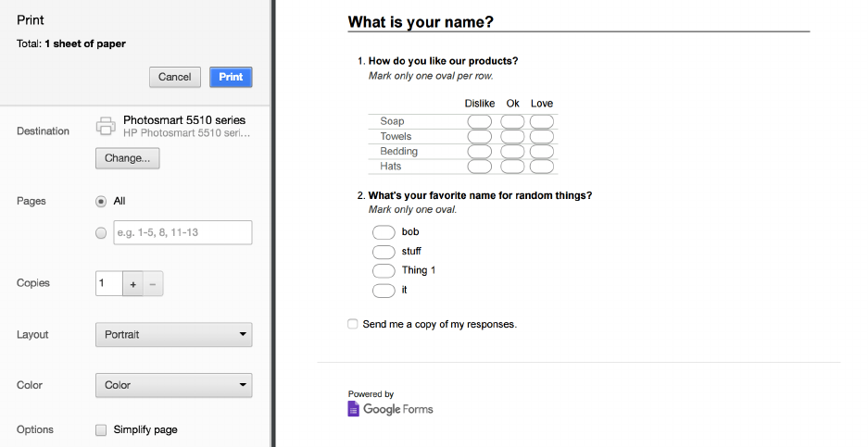The width and height of the screenshot is (868, 447).
Task: Cancel the print dialog
Action: pos(174,77)
